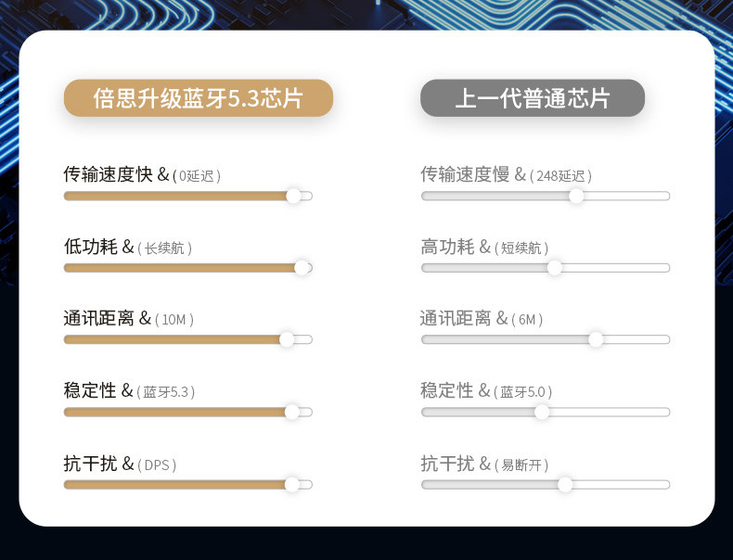Click the 稳定性 蓝牙5.3 slider handle
The image size is (733, 560).
[292, 412]
